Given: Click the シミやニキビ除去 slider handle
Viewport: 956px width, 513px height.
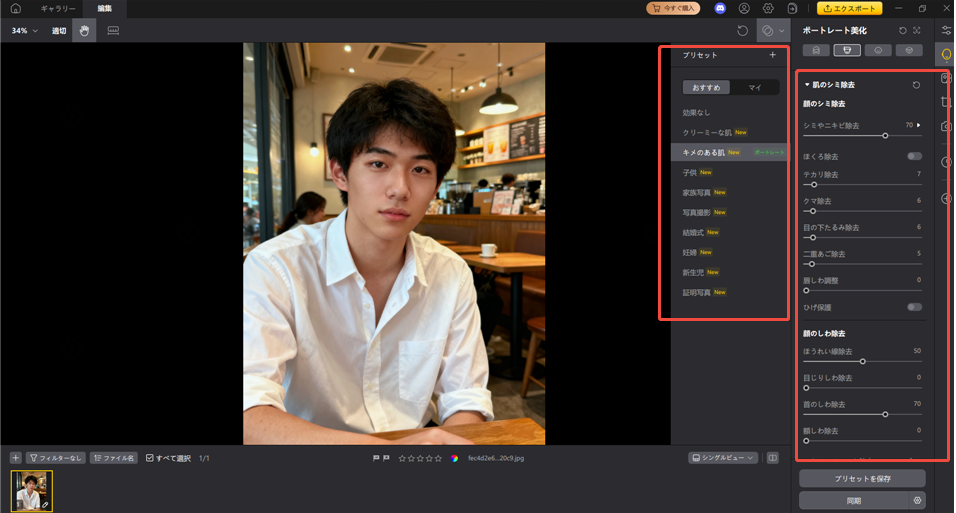Looking at the screenshot, I should click(885, 135).
